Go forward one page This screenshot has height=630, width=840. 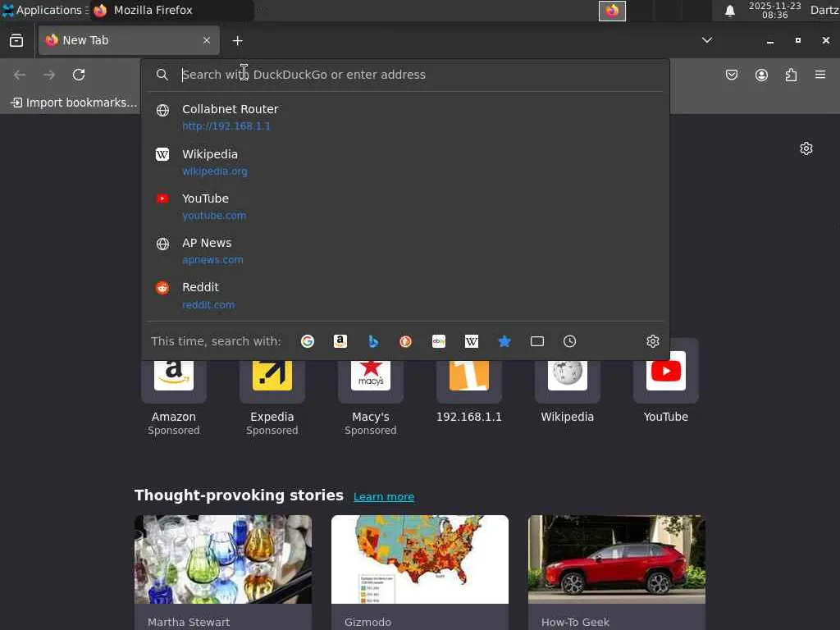tap(49, 75)
